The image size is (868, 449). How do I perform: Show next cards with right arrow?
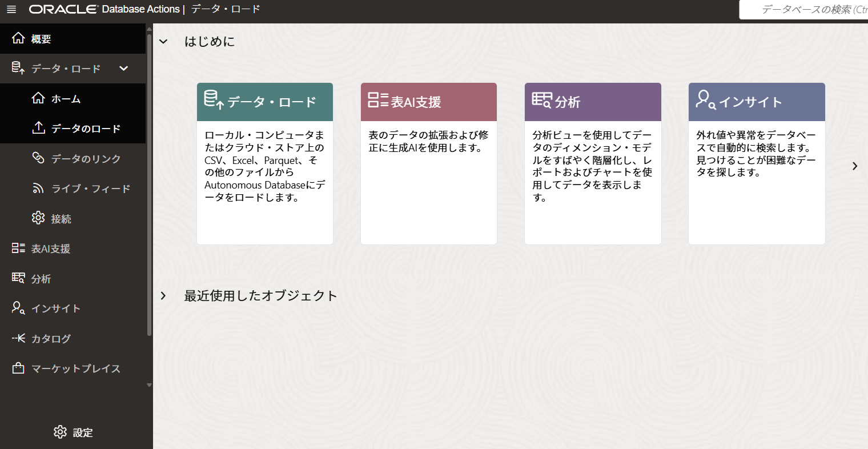point(855,166)
